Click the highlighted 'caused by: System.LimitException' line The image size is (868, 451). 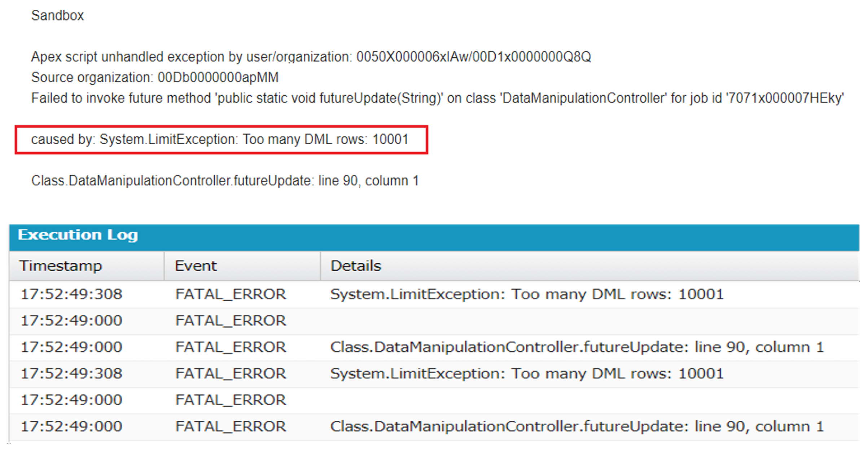click(220, 140)
